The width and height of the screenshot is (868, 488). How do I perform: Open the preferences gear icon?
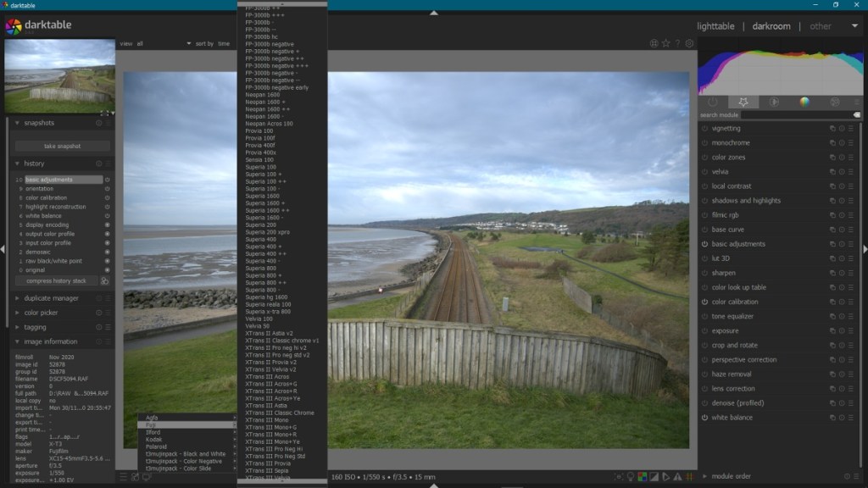pyautogui.click(x=689, y=43)
